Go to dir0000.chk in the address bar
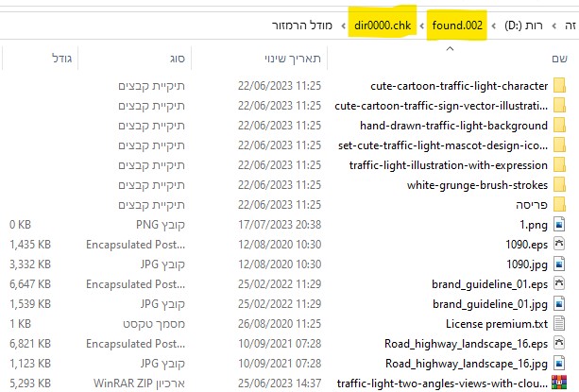The image size is (579, 392). coord(383,26)
